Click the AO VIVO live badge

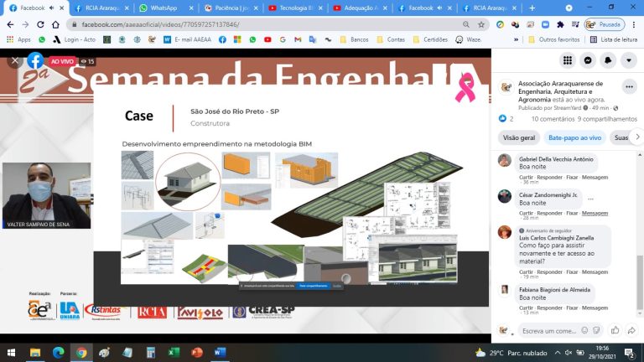click(62, 61)
